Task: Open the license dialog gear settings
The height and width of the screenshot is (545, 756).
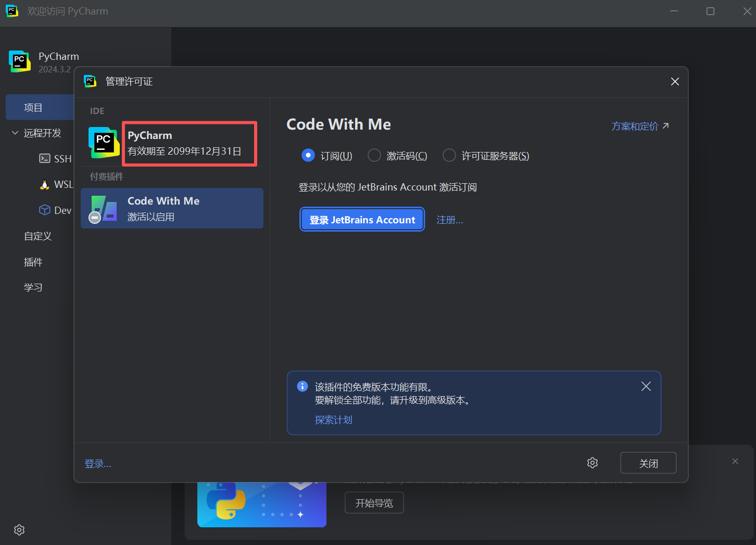Action: 593,463
